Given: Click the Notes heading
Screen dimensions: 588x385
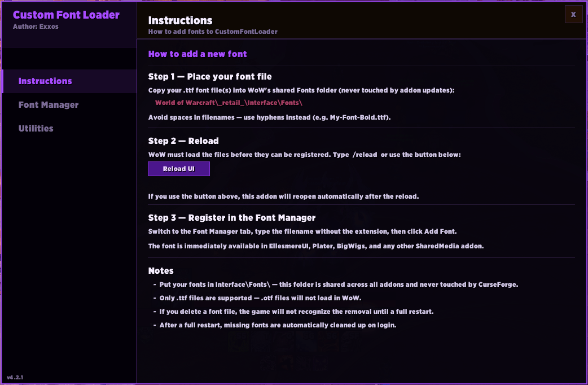Looking at the screenshot, I should [x=161, y=270].
